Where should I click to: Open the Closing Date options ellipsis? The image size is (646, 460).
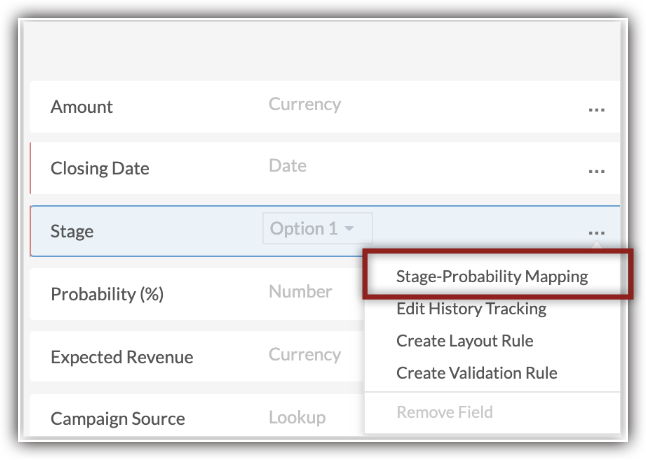tap(597, 170)
